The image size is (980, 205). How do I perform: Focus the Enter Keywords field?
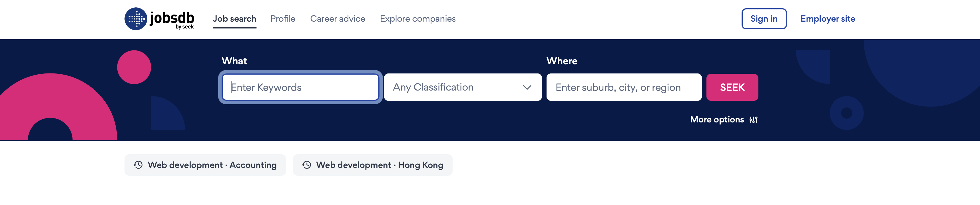pyautogui.click(x=300, y=87)
